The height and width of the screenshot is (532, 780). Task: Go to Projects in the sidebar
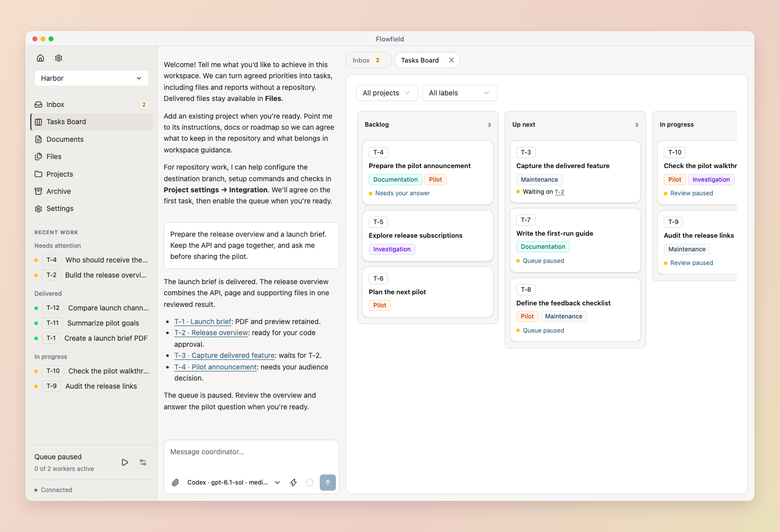(91, 174)
